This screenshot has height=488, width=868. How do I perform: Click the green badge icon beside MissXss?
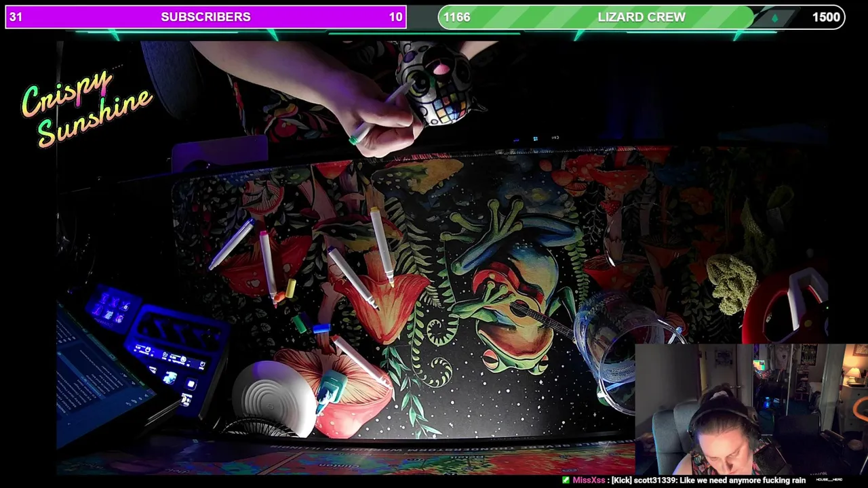(566, 480)
